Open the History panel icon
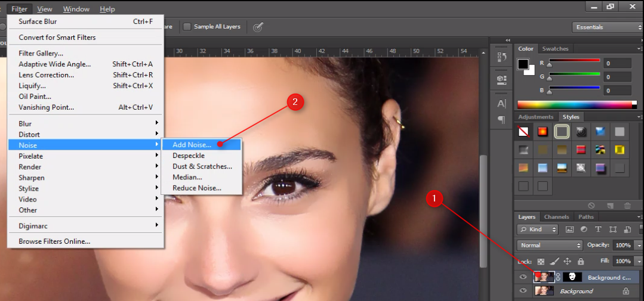The width and height of the screenshot is (644, 301). [501, 57]
